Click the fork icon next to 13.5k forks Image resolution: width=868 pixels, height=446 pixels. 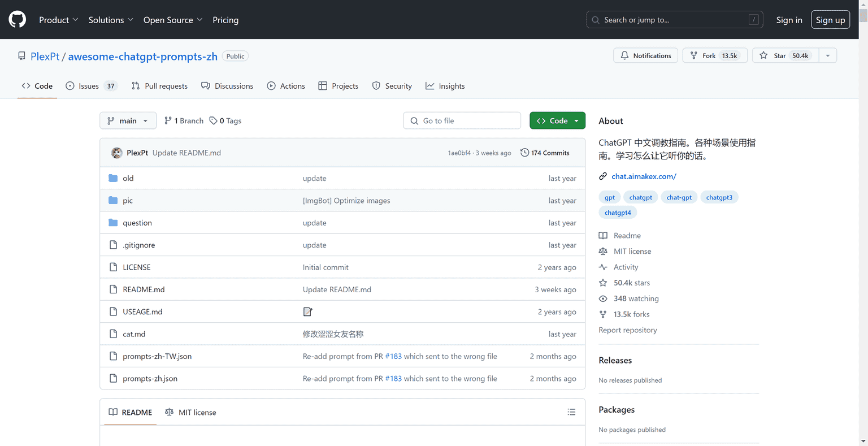[x=603, y=314]
